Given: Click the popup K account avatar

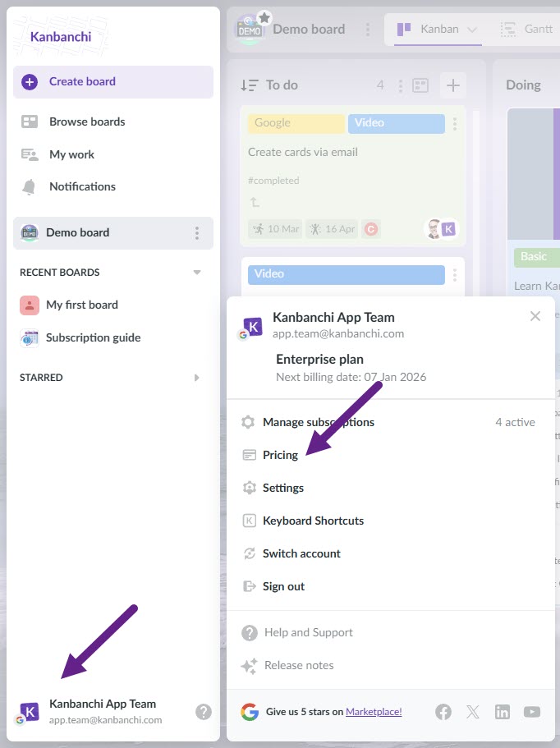Looking at the screenshot, I should [x=253, y=328].
